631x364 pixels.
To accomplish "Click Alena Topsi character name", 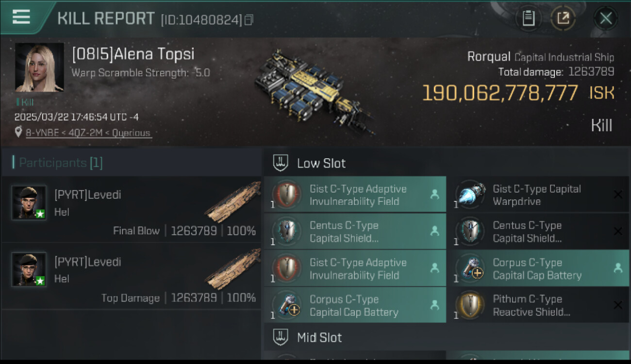I will (133, 54).
